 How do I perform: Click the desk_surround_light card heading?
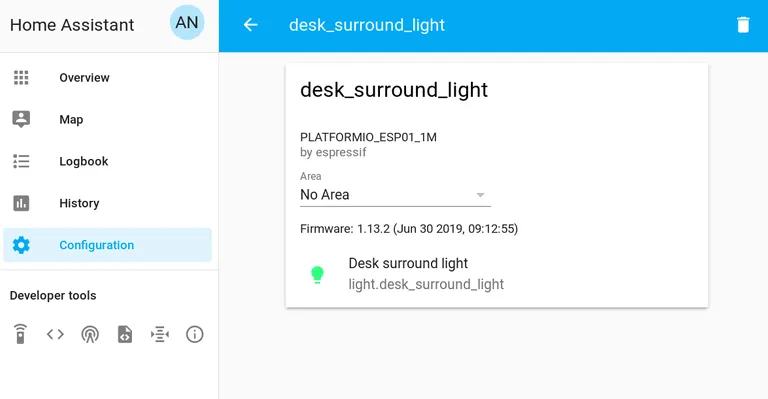[x=394, y=90]
